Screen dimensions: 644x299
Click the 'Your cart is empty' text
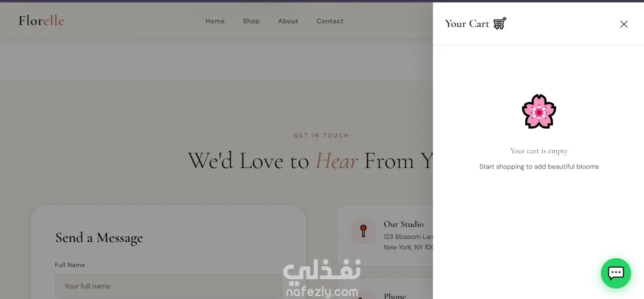(x=539, y=151)
